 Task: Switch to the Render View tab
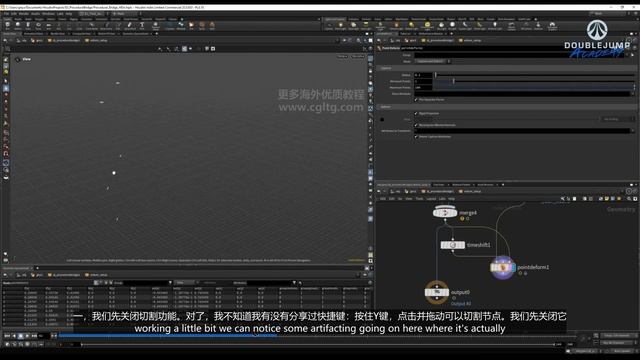click(58, 34)
